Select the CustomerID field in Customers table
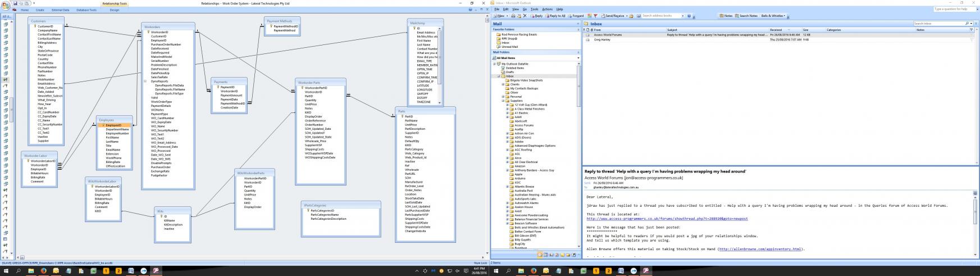 [46, 26]
